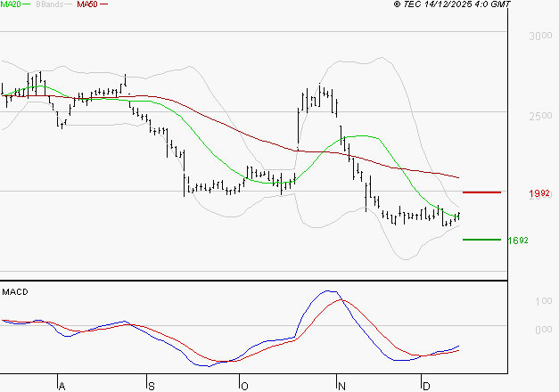Select the N month marker on time axis
The height and width of the screenshot is (392, 559).
tap(340, 385)
